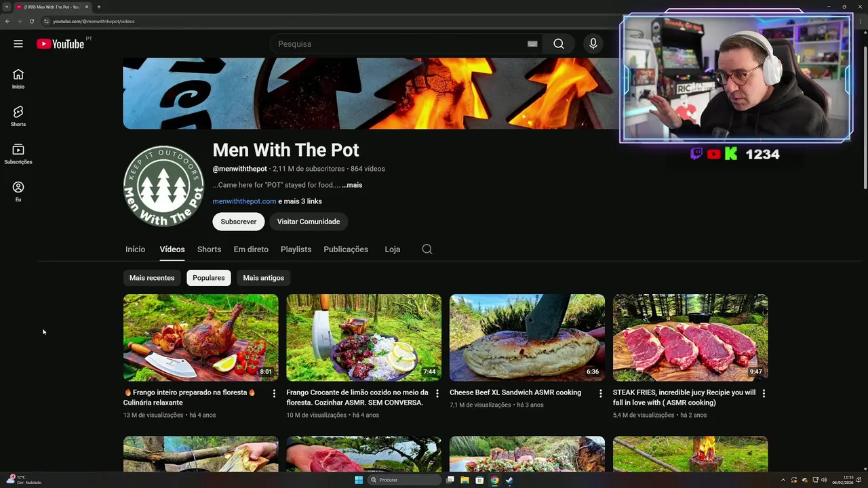Open the weather widget showing 12°C
This screenshot has height=488, width=868.
click(x=24, y=480)
